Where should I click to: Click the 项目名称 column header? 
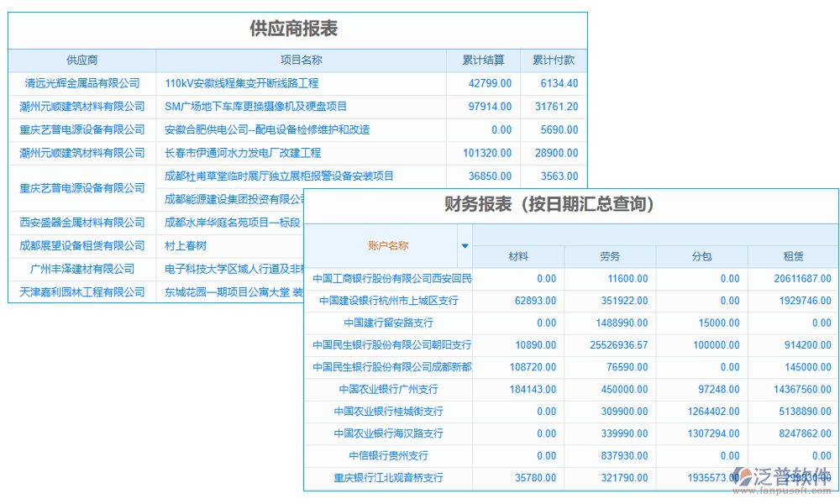tap(302, 60)
